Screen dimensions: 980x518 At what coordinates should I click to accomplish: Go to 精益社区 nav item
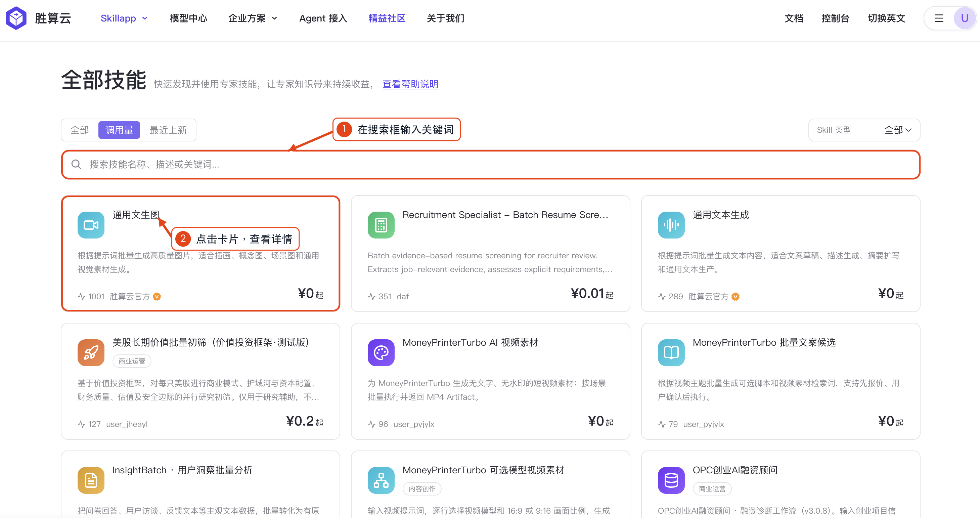pos(387,18)
